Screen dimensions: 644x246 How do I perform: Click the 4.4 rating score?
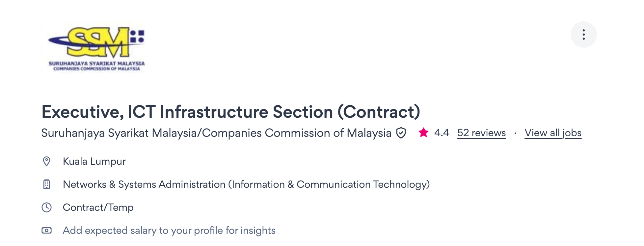[x=442, y=133]
